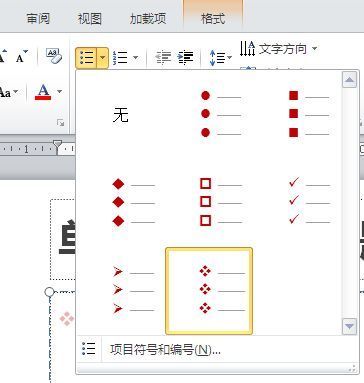This screenshot has width=364, height=383.
Task: Open the Aa change case menu
Action: pos(8,91)
